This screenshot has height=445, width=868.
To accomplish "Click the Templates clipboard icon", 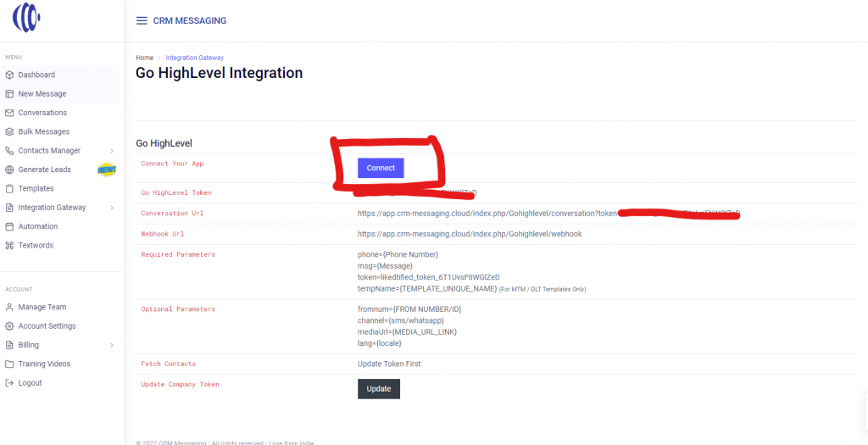I will (8, 189).
